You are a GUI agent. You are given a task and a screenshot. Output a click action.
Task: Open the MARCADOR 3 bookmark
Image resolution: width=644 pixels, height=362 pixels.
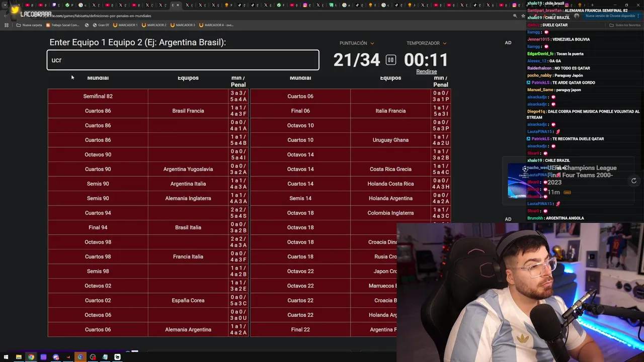[183, 25]
